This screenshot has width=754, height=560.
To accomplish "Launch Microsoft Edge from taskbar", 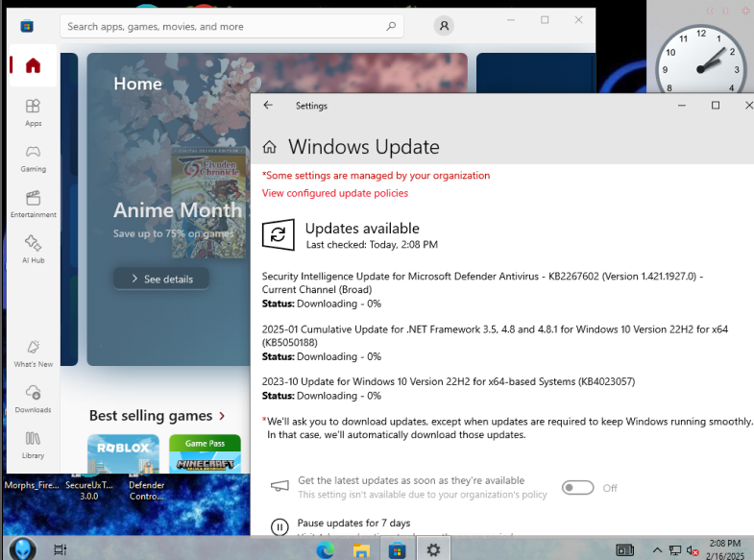I will pos(326,549).
